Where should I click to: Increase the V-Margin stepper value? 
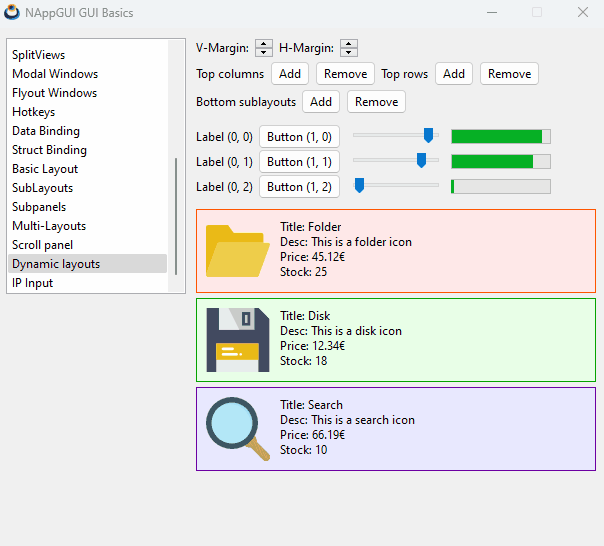coord(264,43)
